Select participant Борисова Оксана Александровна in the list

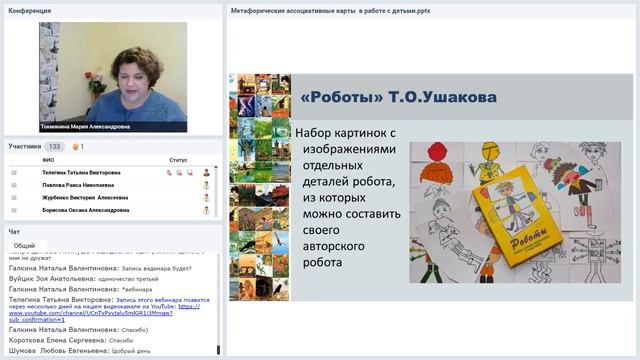86,211
